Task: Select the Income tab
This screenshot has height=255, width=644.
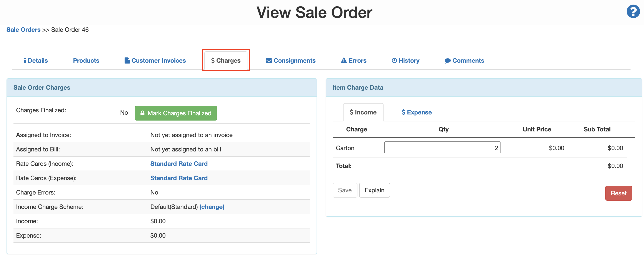Action: [363, 112]
